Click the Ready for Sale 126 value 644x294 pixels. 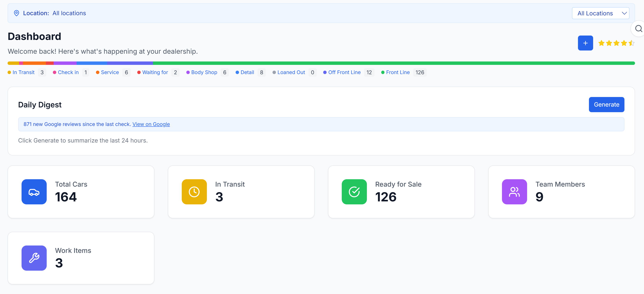pos(386,197)
